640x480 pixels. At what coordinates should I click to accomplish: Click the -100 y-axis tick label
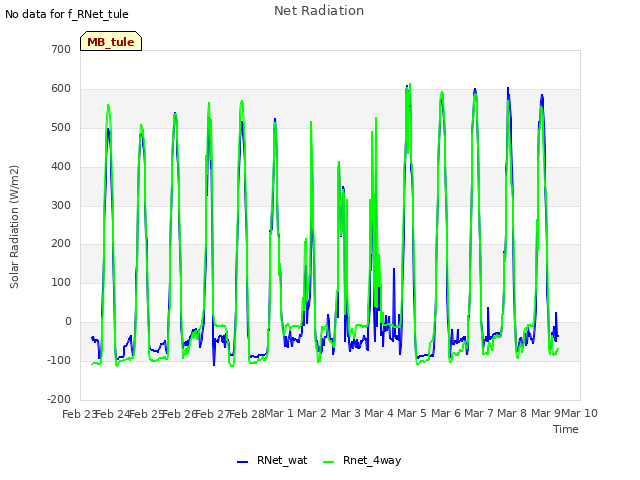[60, 360]
